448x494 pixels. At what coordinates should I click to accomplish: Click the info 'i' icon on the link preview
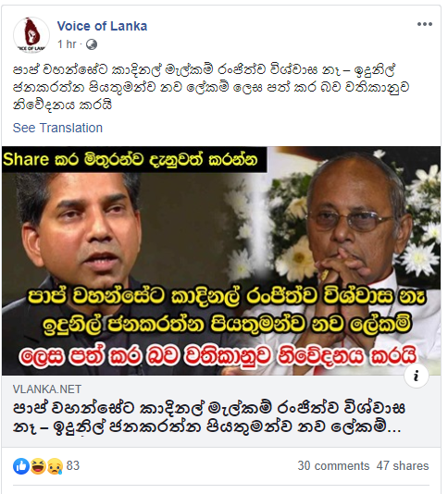[x=417, y=376]
